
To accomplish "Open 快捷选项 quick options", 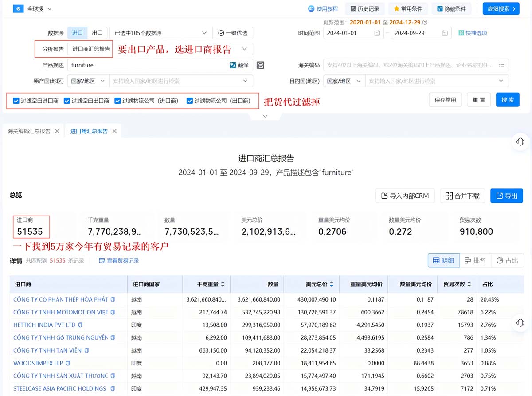I will click(473, 33).
